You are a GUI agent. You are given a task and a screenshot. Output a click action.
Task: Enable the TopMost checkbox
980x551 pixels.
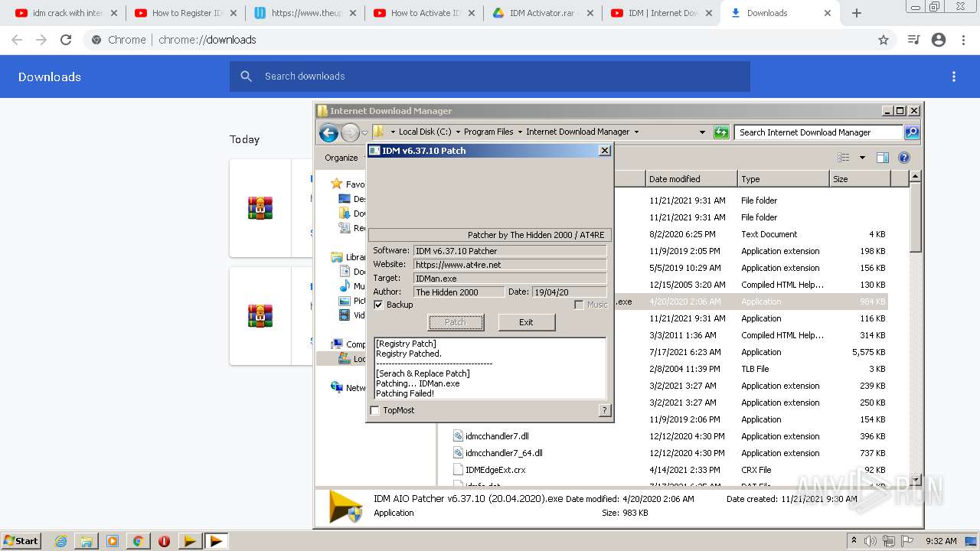(x=374, y=410)
